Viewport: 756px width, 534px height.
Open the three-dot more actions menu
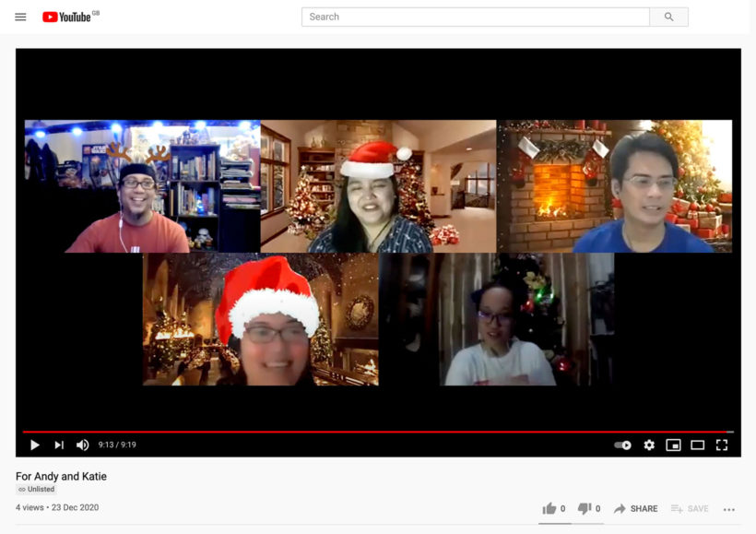click(729, 509)
